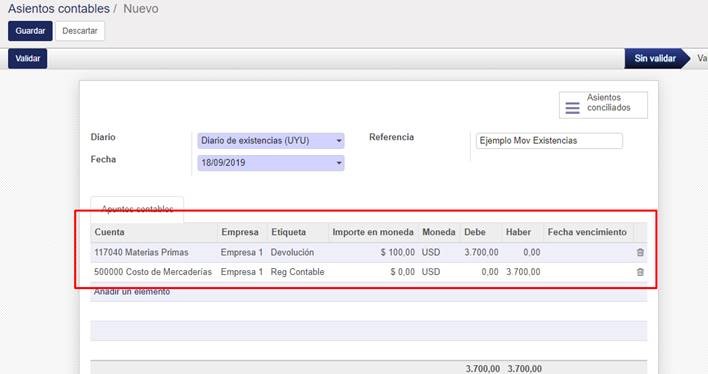Click Debe value 3.700,00 in first row
This screenshot has width=708, height=374.
481,252
